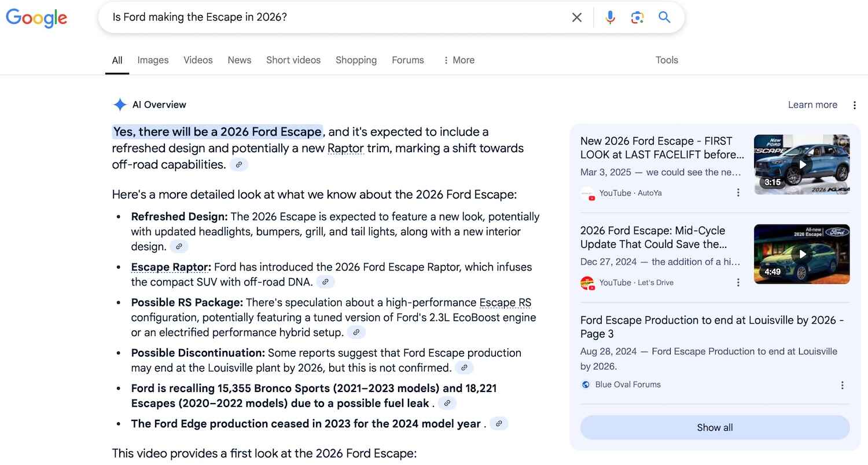Open Learn more about AI Overview

tap(812, 105)
